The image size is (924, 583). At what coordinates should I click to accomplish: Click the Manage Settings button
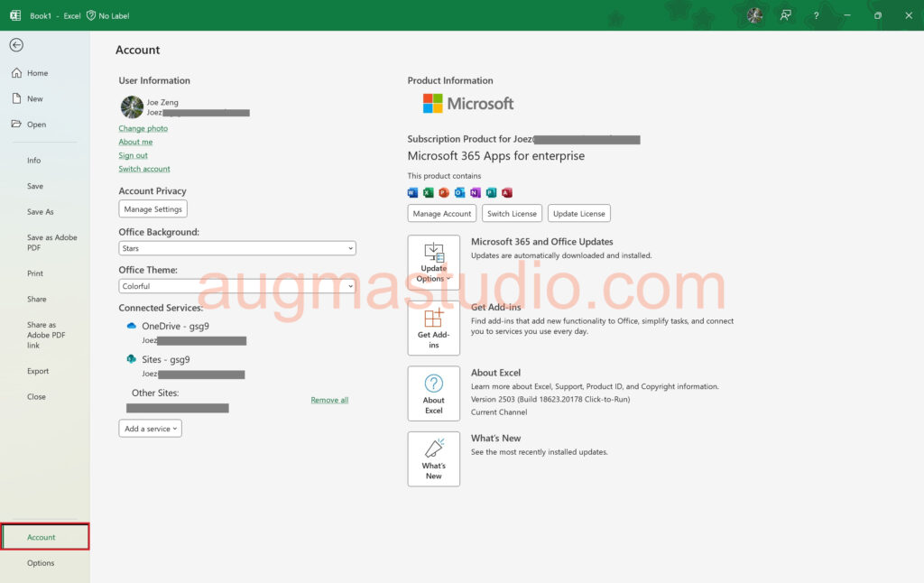(x=153, y=209)
